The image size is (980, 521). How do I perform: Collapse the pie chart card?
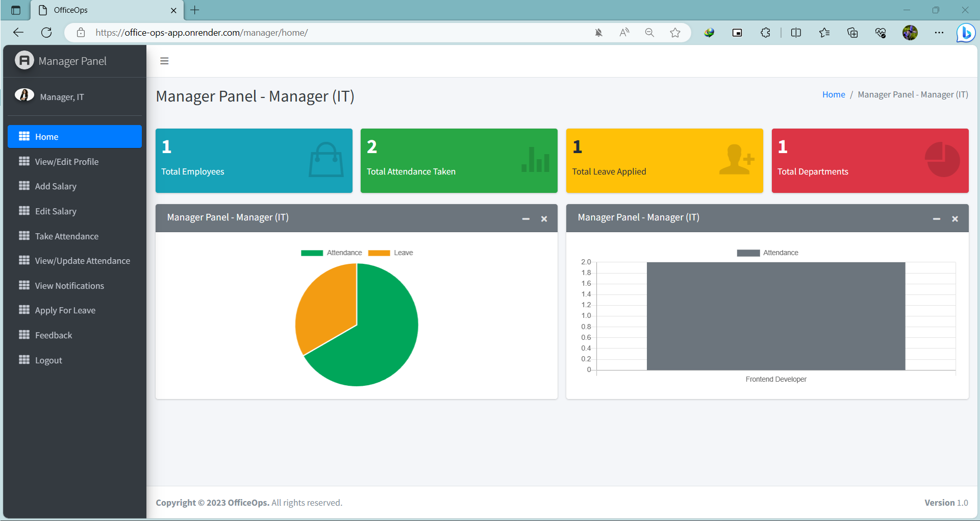[x=526, y=218]
